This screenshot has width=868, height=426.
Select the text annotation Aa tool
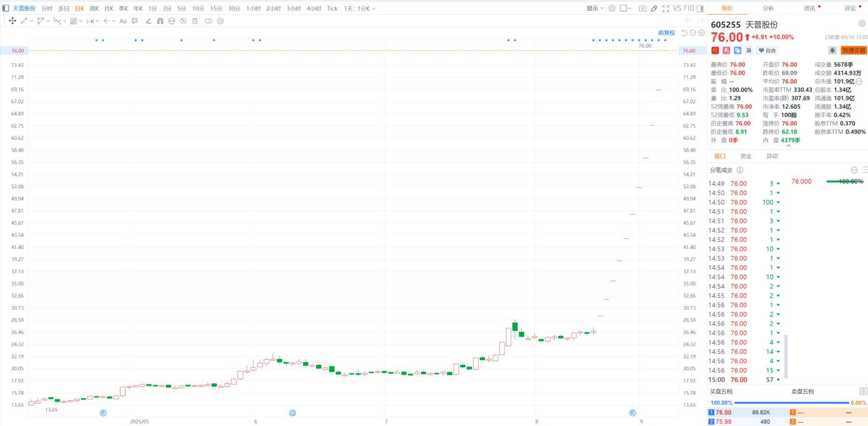(x=123, y=21)
